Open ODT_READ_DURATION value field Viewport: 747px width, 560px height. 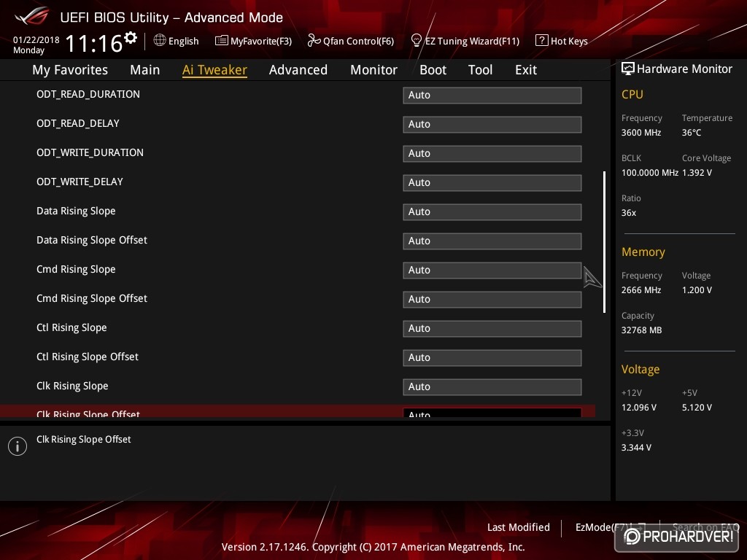(492, 96)
